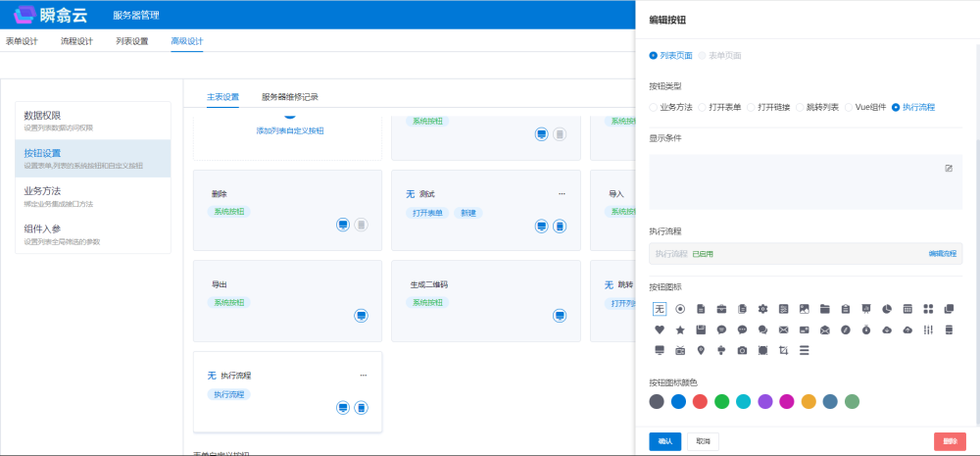Screen dimensions: 980x456
Task: Click the 确认 button
Action: pos(664,441)
